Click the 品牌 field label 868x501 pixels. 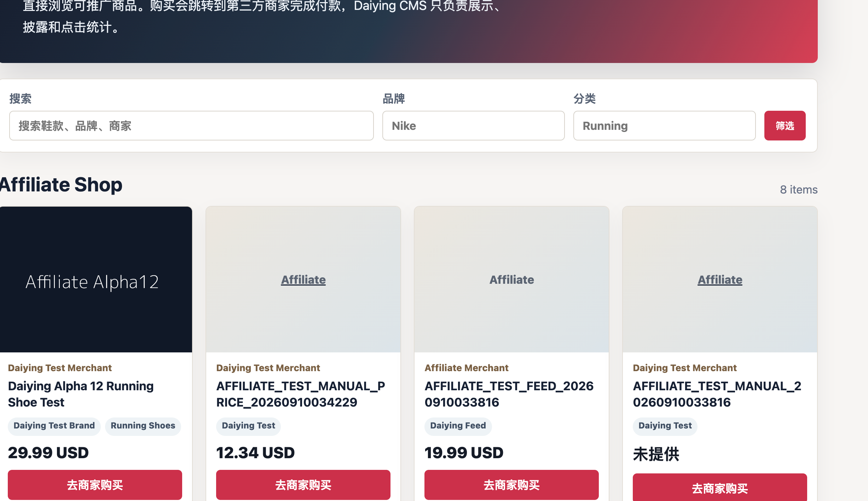tap(394, 99)
